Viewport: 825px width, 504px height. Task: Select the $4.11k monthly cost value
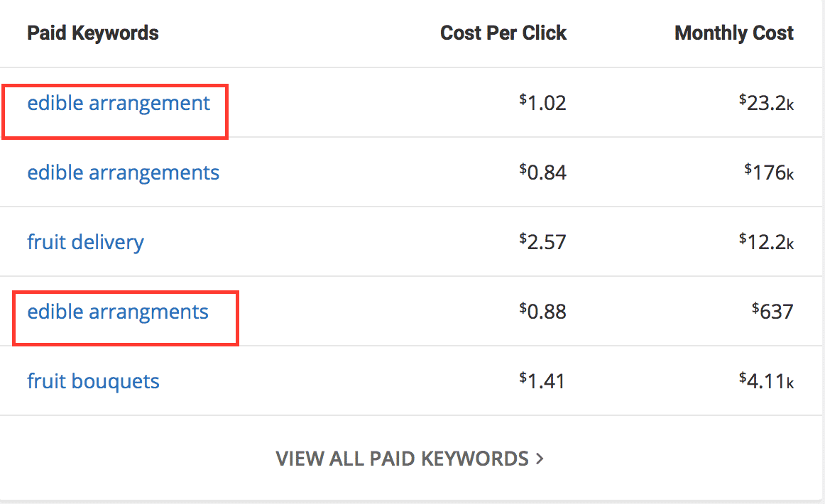[x=766, y=380]
